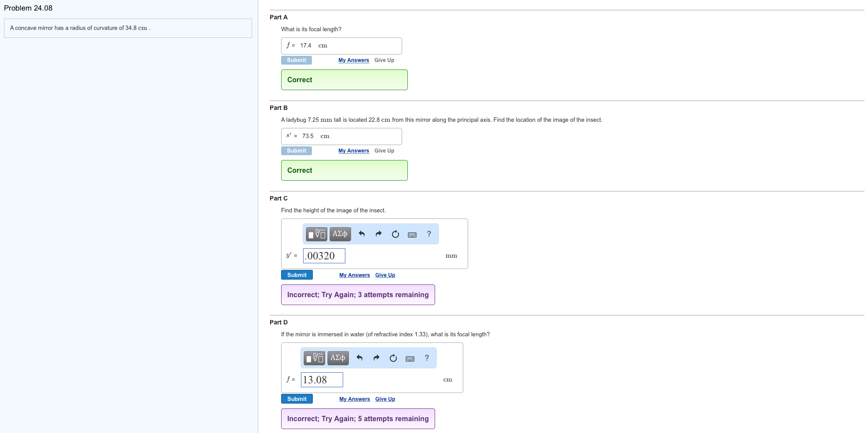Open Greek symbols palette in Part C
Viewport: 868px width, 433px height.
(340, 234)
